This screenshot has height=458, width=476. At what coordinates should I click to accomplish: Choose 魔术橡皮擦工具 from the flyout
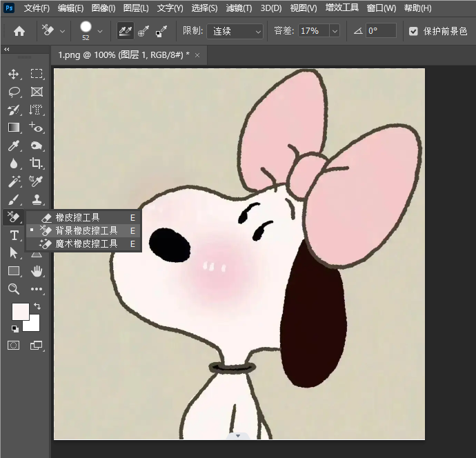pyautogui.click(x=86, y=243)
